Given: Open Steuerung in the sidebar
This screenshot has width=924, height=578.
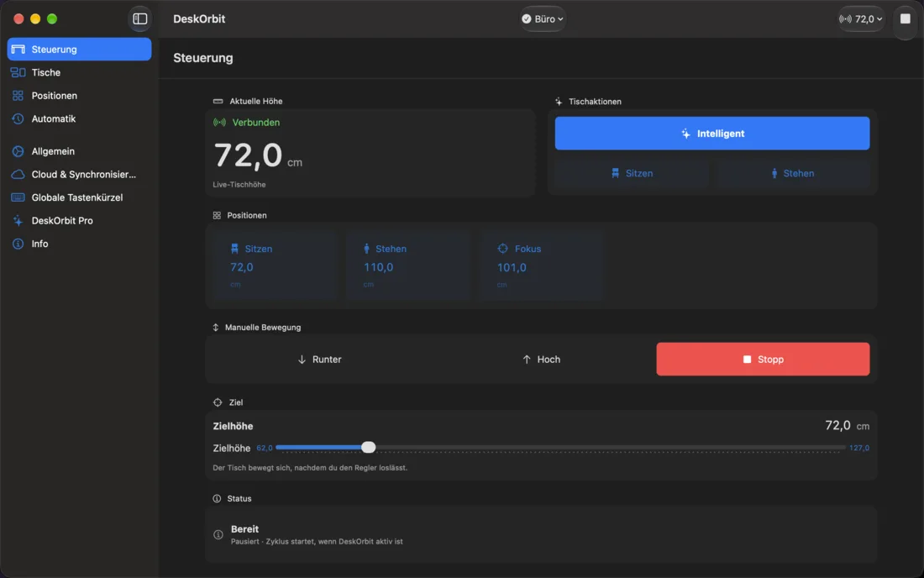Looking at the screenshot, I should click(x=79, y=49).
